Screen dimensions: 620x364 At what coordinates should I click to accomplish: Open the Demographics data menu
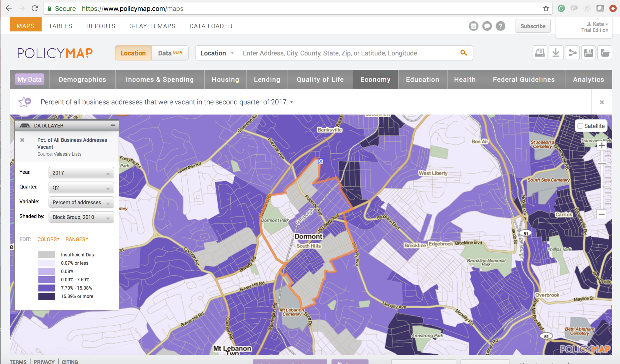pyautogui.click(x=82, y=79)
